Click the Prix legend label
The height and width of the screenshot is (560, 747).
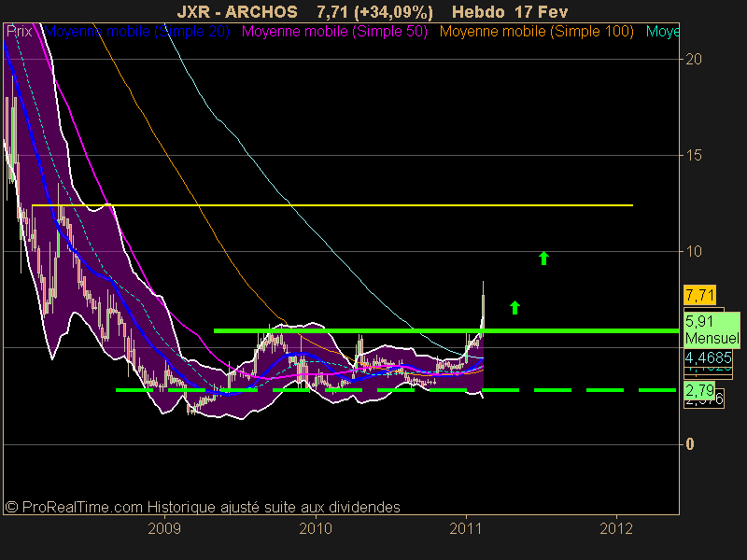pos(20,32)
